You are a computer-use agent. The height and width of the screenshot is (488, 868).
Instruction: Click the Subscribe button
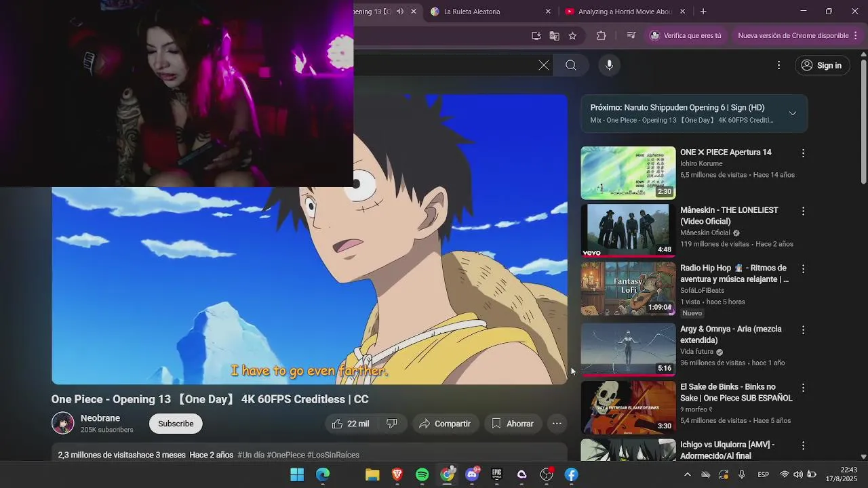[176, 424]
